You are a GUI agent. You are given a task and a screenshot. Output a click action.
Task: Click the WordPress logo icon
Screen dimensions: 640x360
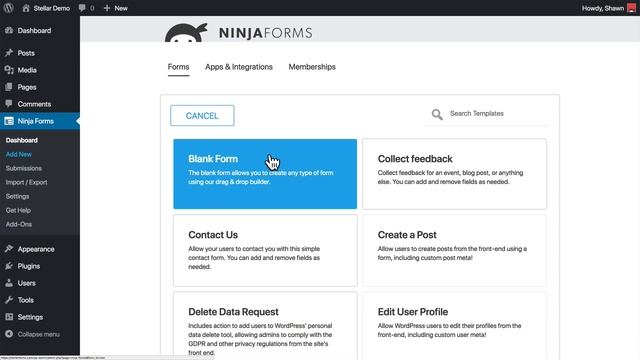(x=8, y=8)
